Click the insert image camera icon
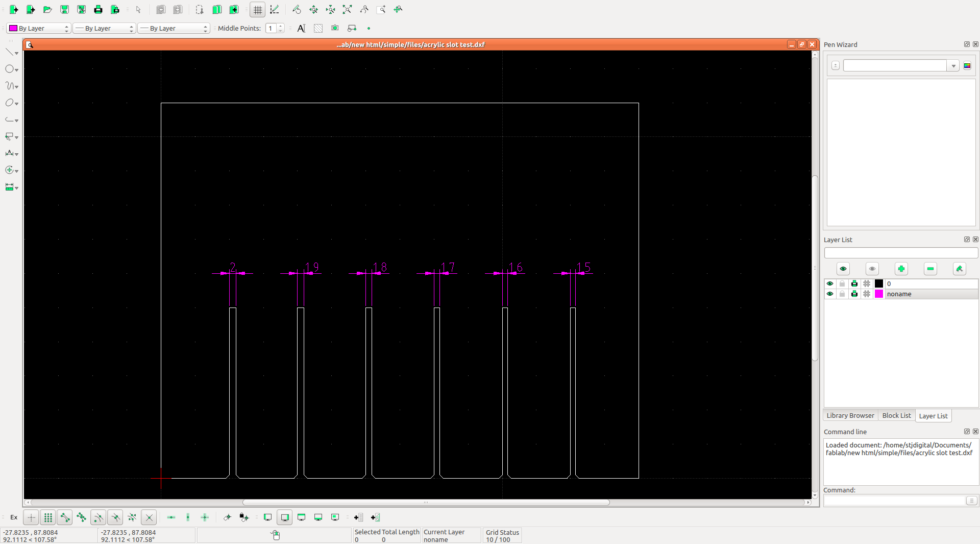The image size is (980, 544). click(x=335, y=28)
